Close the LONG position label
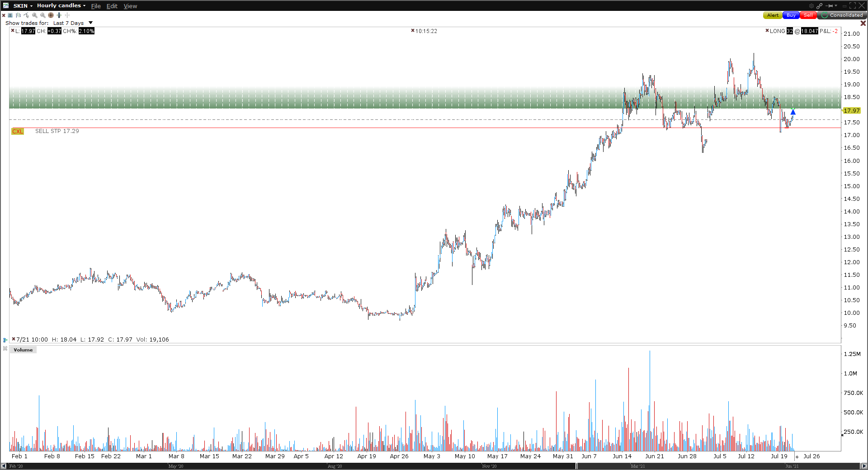The height and width of the screenshot is (470, 868). click(767, 30)
